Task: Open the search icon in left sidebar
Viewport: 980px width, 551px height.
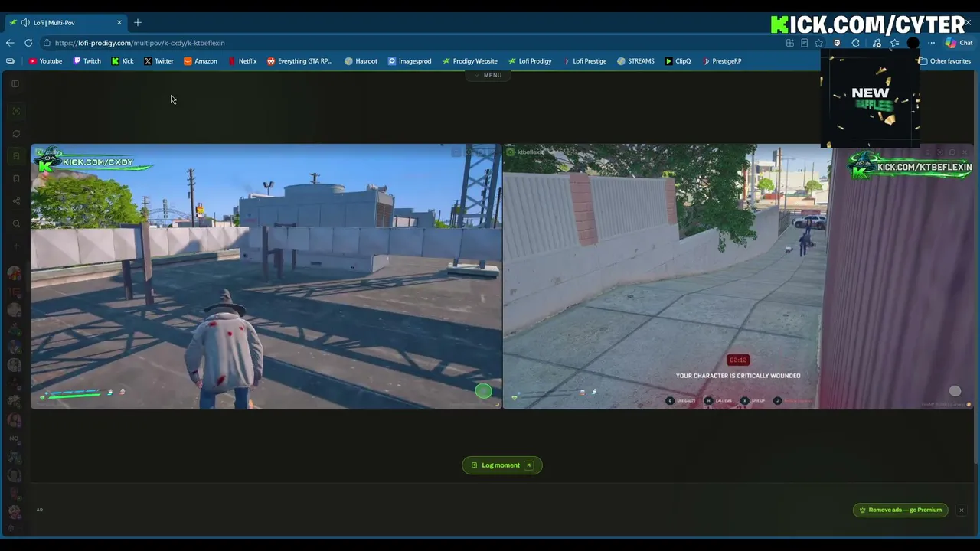Action: [x=16, y=224]
